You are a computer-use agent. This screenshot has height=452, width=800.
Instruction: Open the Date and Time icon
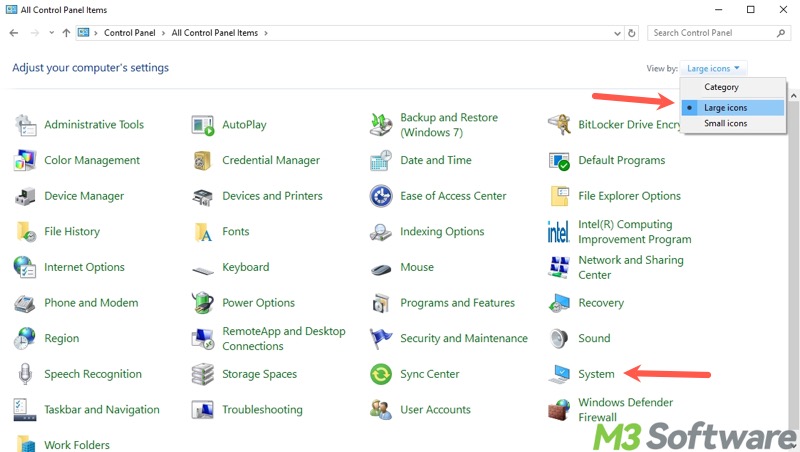click(x=381, y=161)
